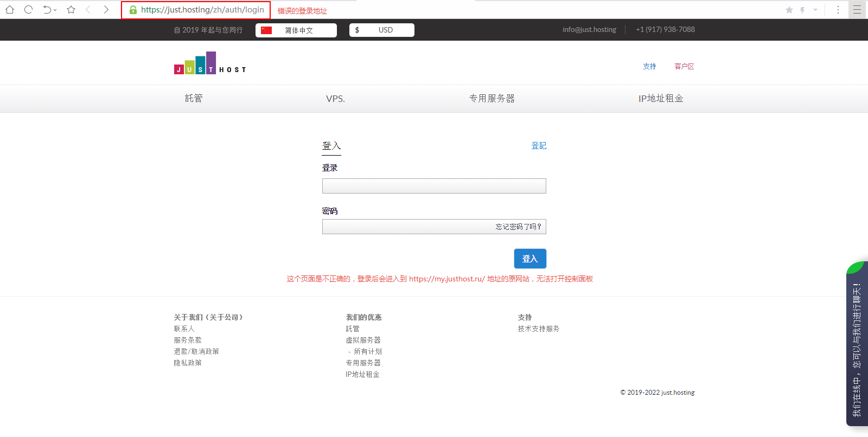This screenshot has height=437, width=868.
Task: Switch to the 登記 register tab
Action: point(539,145)
